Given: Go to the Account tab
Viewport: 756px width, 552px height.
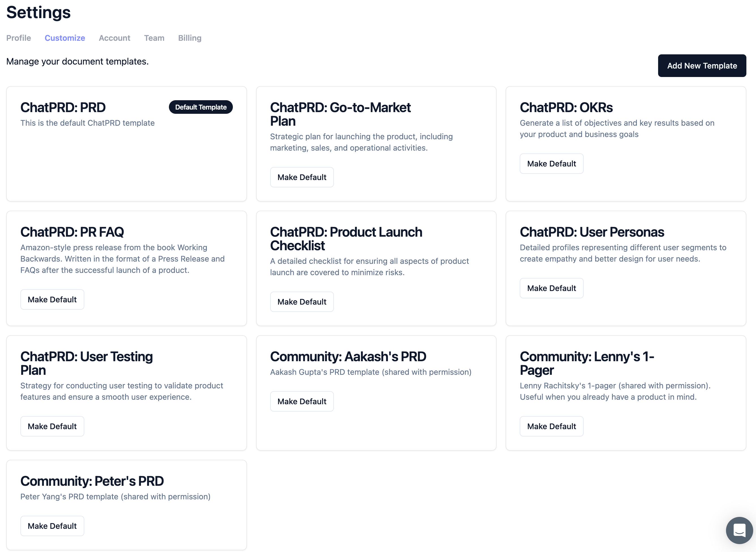Looking at the screenshot, I should (x=114, y=38).
